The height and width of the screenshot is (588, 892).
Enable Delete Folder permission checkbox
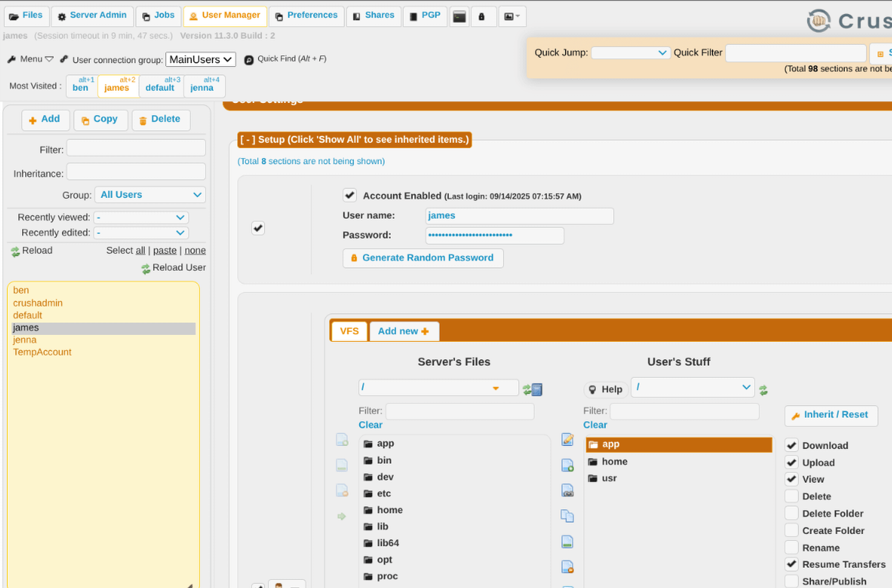pos(792,513)
